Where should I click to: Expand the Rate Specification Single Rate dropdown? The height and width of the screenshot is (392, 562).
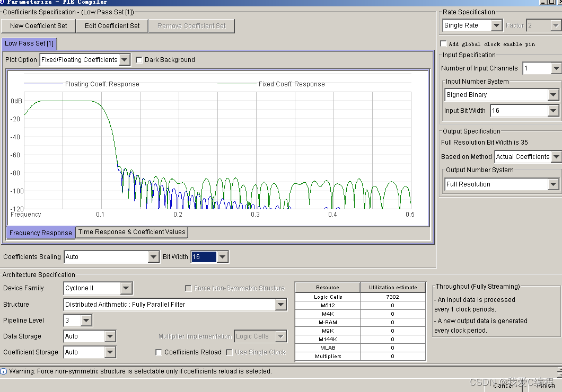point(496,25)
